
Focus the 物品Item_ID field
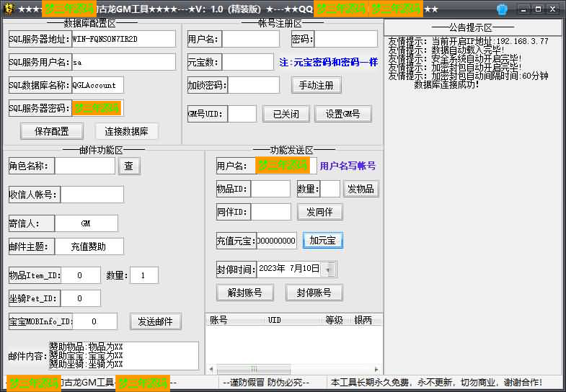click(x=80, y=275)
